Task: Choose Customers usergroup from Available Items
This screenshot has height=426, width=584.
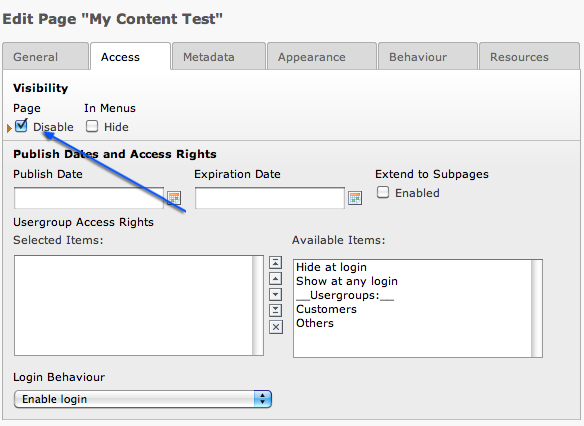Action: 326,309
